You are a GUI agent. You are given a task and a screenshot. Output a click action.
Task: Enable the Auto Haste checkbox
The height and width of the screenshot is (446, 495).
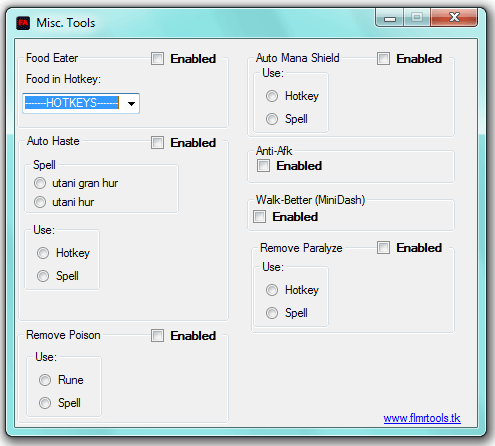click(157, 143)
